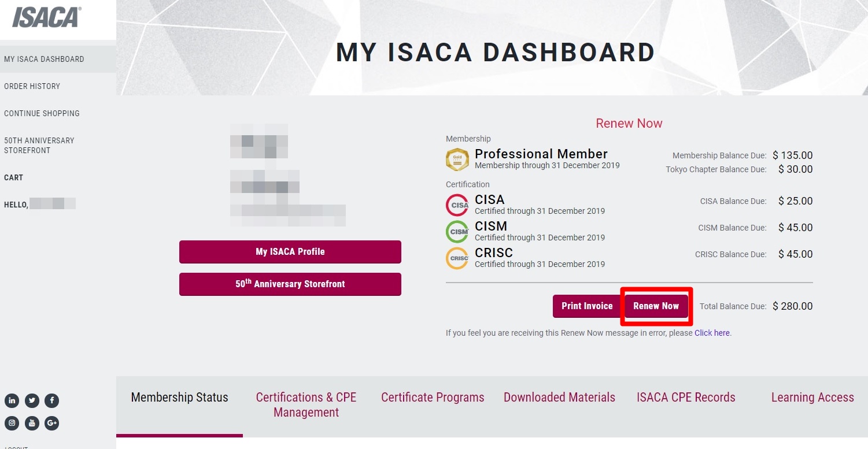868x449 pixels.
Task: Open the YouTube social icon
Action: [32, 423]
